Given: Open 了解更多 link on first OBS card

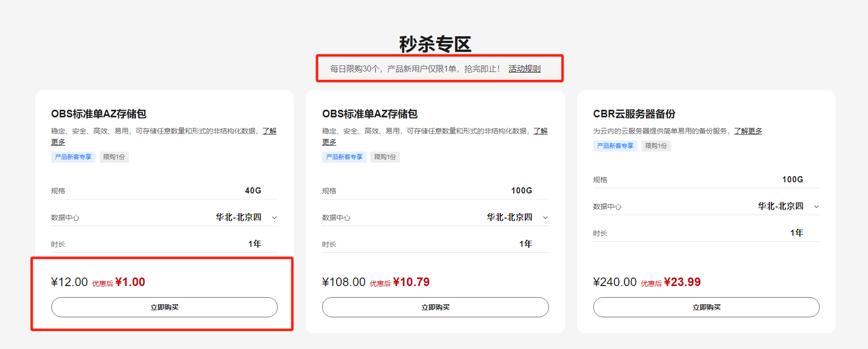Looking at the screenshot, I should (x=269, y=131).
